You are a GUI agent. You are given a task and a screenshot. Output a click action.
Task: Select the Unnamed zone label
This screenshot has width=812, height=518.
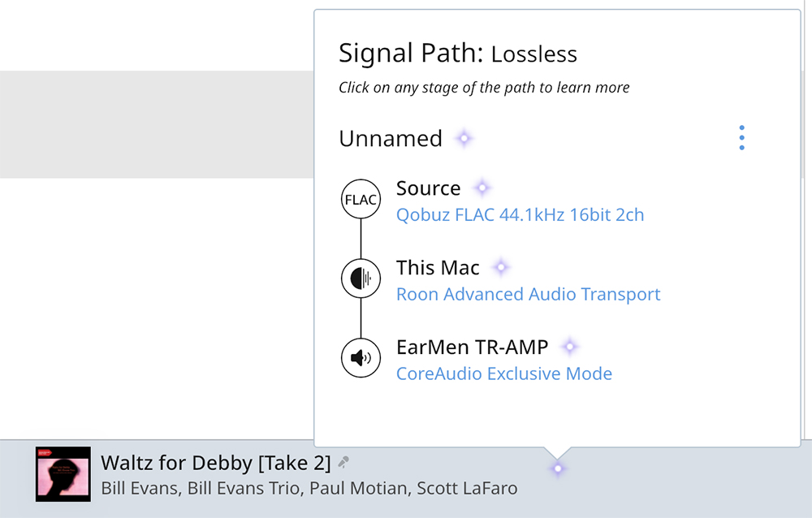391,139
